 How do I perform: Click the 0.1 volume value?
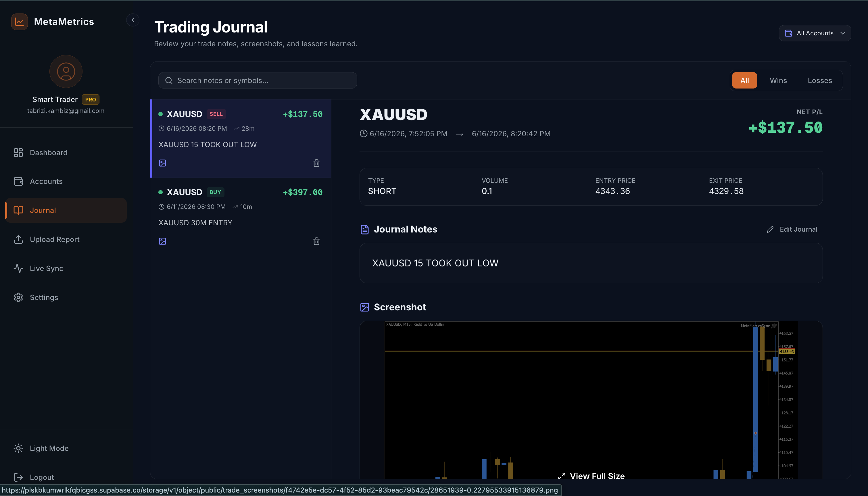487,191
